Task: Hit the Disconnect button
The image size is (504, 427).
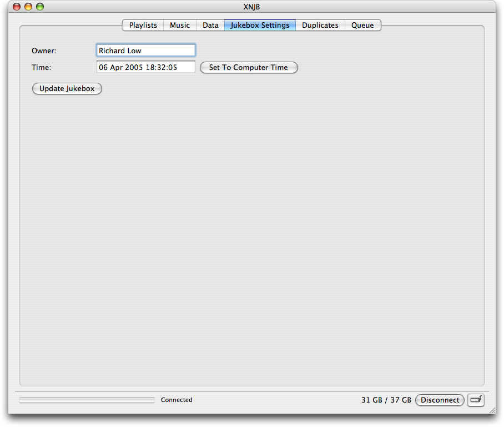Action: point(440,400)
